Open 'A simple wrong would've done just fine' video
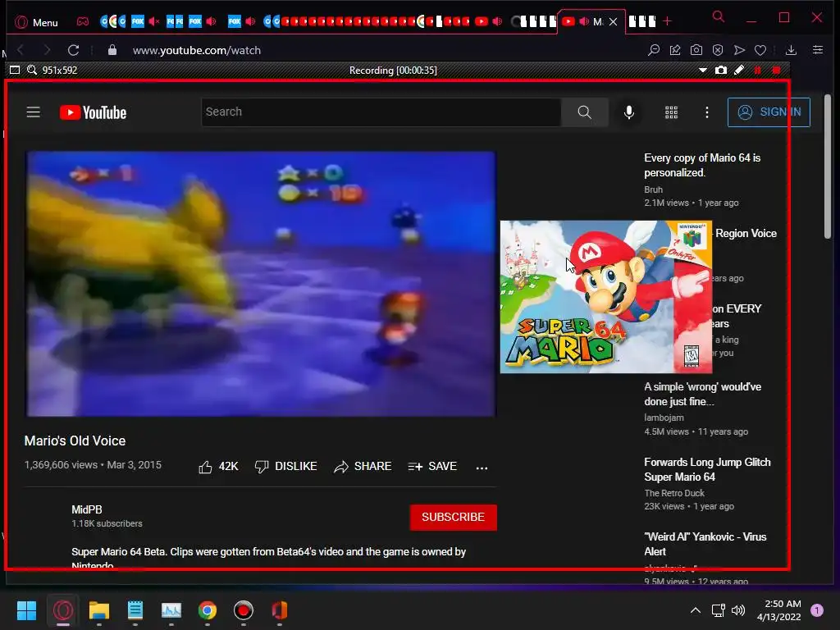The image size is (840, 630). [702, 394]
